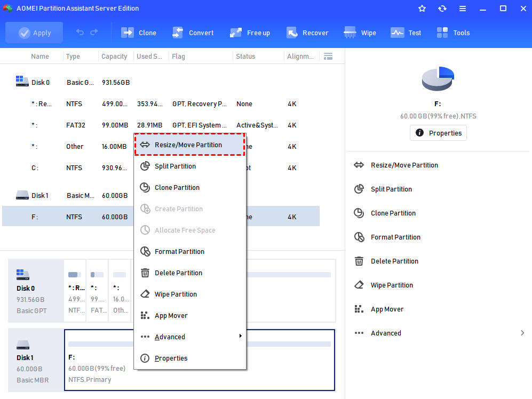Click the Disk 1 60.00GB map label

[36, 360]
